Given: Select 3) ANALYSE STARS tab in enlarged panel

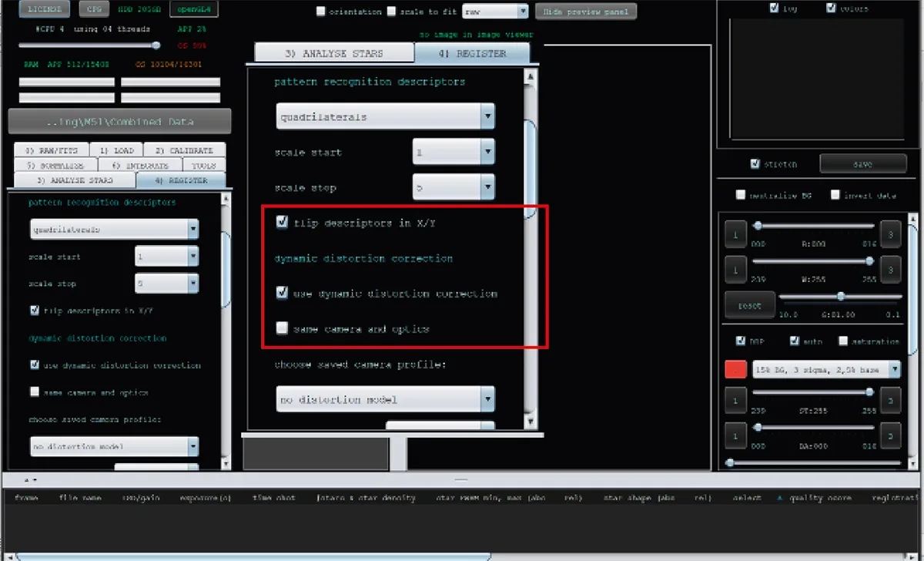Looking at the screenshot, I should [334, 53].
